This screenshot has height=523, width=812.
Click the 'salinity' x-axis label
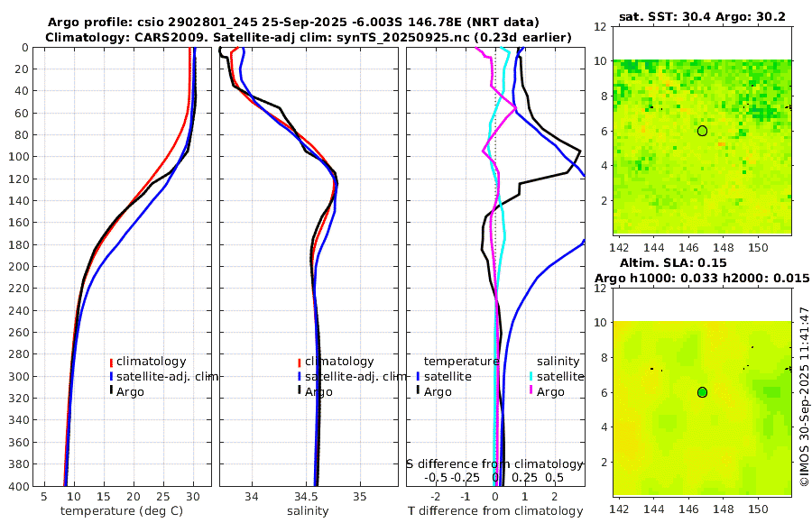click(308, 511)
